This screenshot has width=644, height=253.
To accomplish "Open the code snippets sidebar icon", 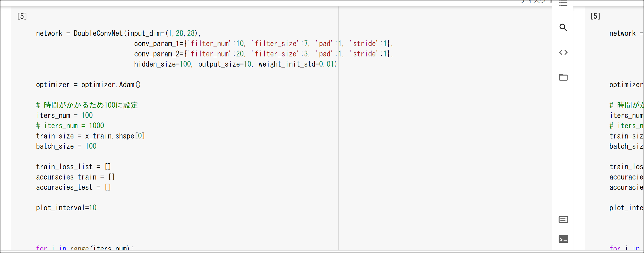I will pyautogui.click(x=563, y=52).
